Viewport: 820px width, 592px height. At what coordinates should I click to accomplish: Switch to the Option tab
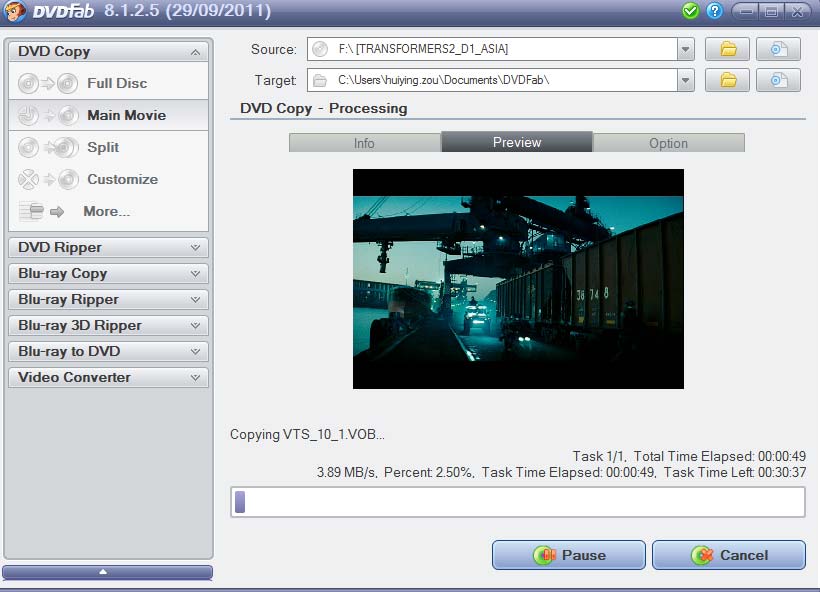[x=668, y=143]
